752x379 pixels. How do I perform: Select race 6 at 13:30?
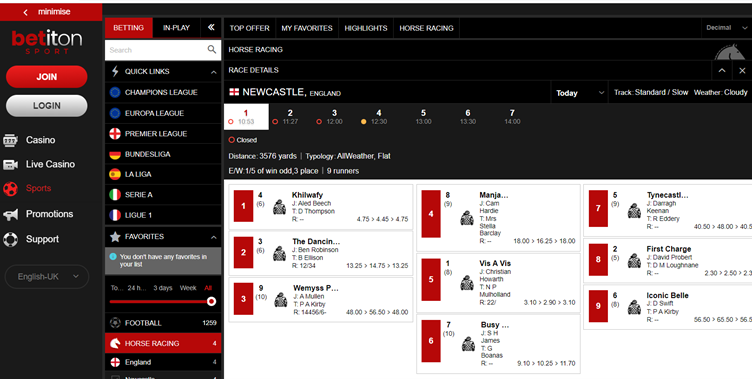468,117
